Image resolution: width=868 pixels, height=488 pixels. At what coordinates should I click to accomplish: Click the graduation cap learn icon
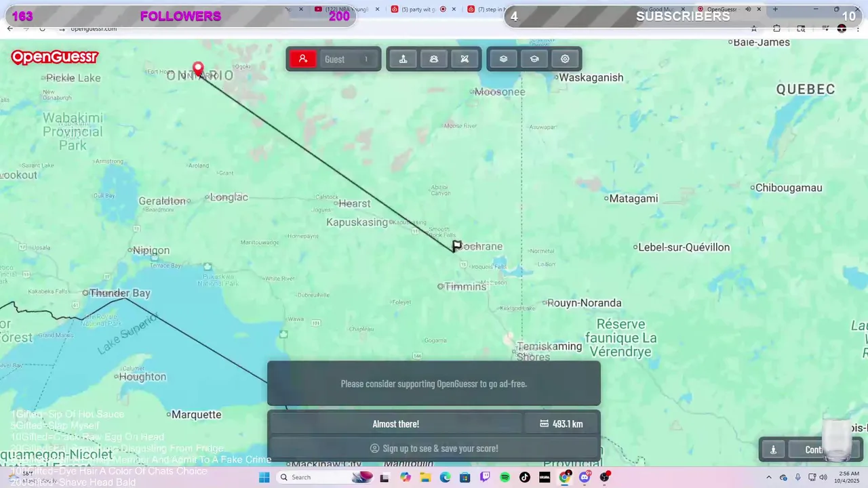pos(534,59)
